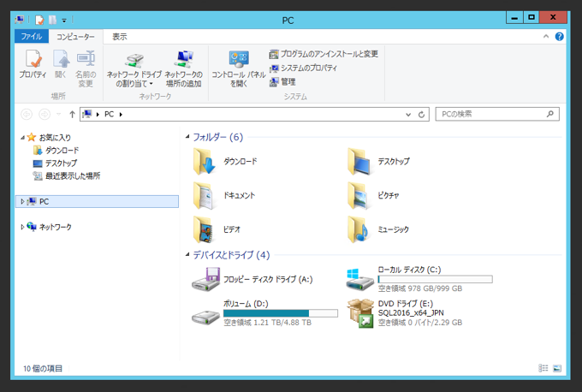Switch to details view icon
This screenshot has height=392, width=582.
[x=543, y=368]
